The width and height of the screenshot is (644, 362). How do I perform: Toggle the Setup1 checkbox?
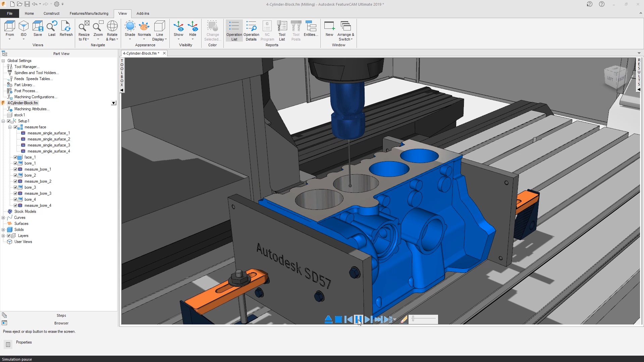click(x=9, y=121)
